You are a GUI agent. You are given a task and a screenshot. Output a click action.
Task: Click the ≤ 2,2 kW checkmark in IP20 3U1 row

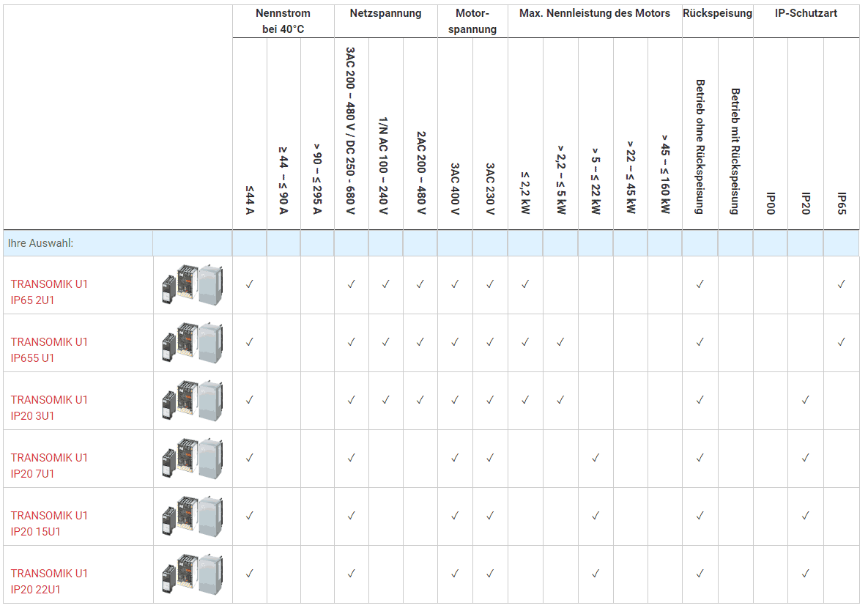[x=525, y=400]
